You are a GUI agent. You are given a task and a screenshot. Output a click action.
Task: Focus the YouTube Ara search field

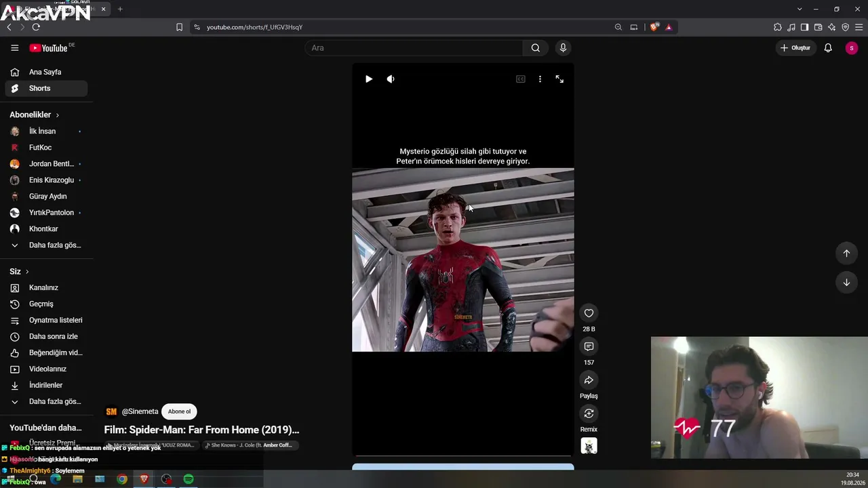click(414, 48)
